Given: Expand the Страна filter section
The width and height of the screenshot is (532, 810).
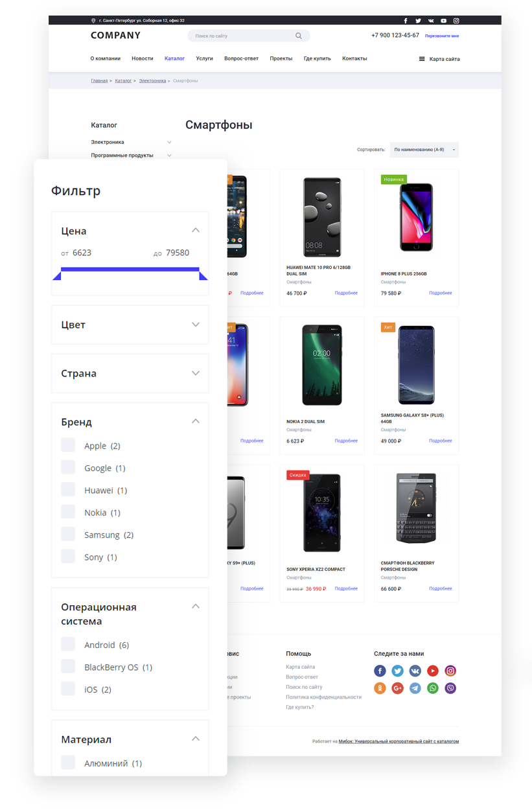Looking at the screenshot, I should coord(130,373).
